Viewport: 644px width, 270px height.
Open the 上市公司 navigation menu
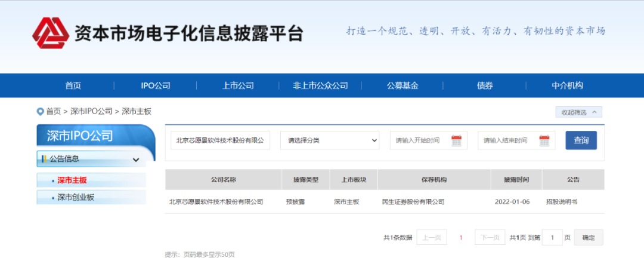pos(238,85)
